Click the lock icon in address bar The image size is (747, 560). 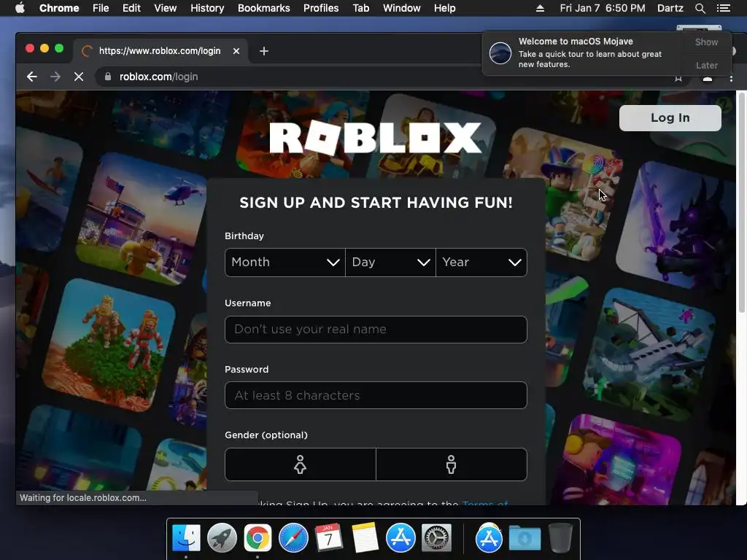(x=108, y=77)
